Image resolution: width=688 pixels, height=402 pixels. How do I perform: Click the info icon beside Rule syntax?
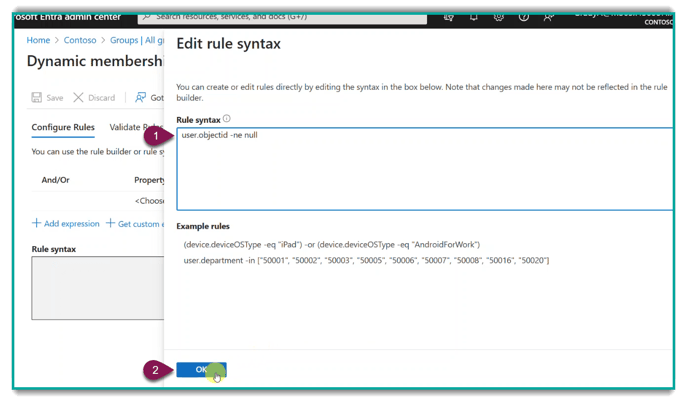[x=227, y=119]
